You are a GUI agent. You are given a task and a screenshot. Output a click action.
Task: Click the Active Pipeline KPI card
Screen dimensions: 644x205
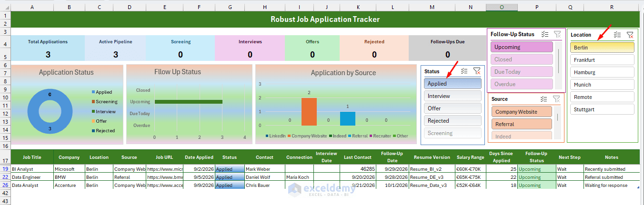click(115, 48)
